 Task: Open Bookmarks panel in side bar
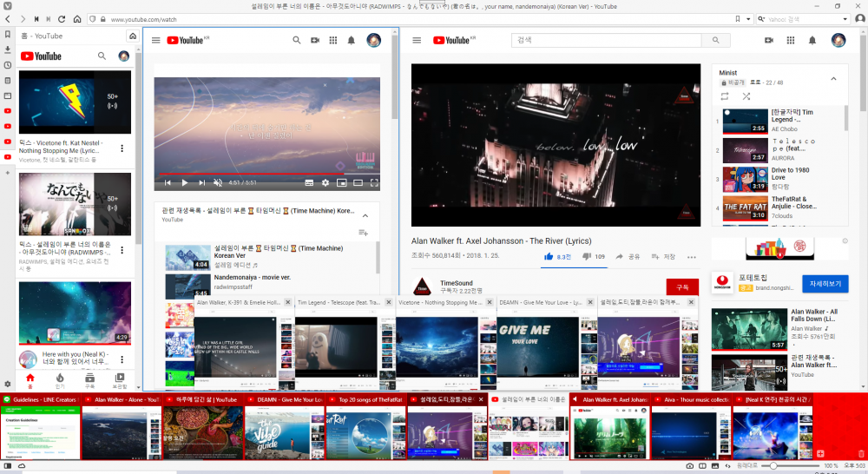tap(8, 35)
